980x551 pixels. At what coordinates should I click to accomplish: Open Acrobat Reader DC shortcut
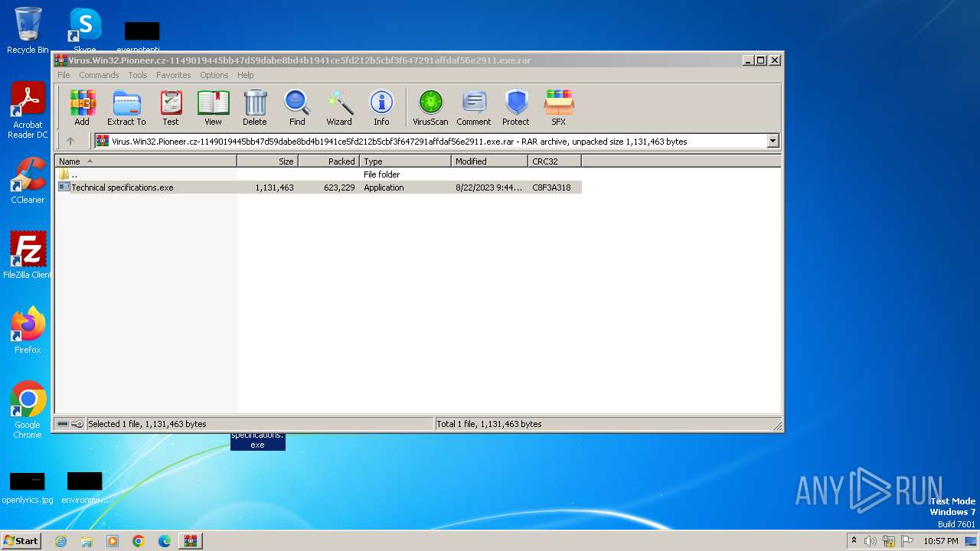click(28, 111)
